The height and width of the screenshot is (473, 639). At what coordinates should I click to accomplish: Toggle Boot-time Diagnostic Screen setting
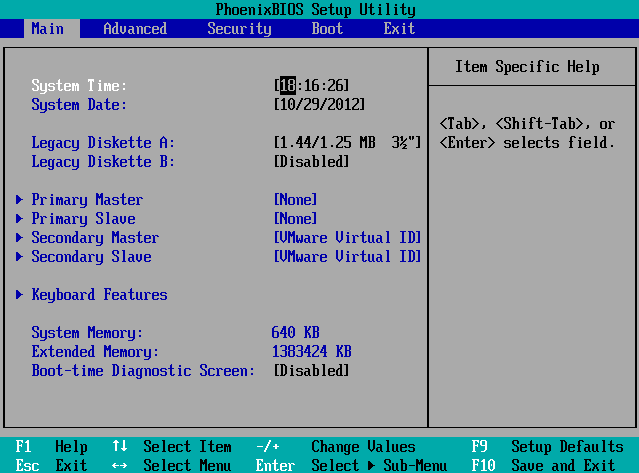(x=311, y=371)
